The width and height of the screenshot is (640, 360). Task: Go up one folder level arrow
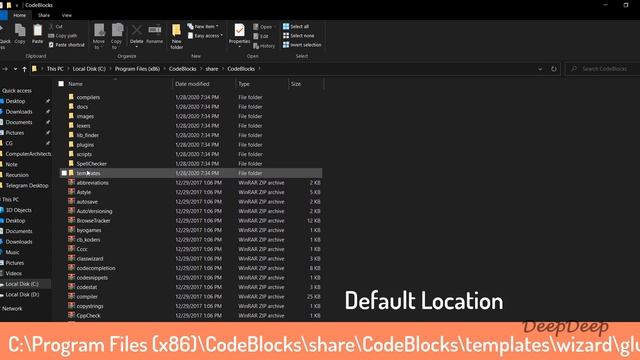coord(24,69)
